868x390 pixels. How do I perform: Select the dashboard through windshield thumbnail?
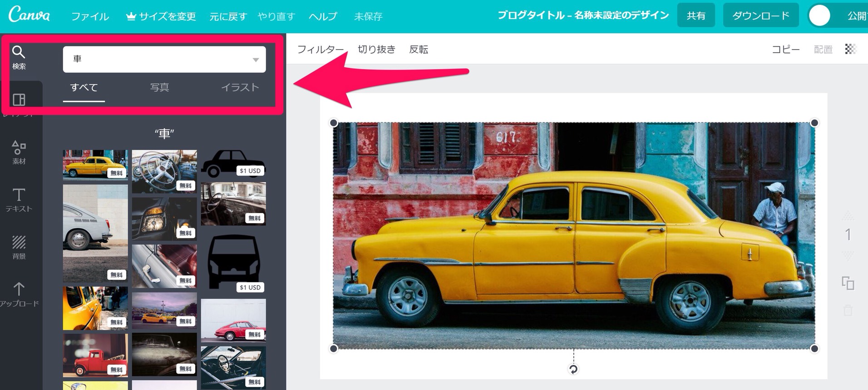tap(233, 204)
